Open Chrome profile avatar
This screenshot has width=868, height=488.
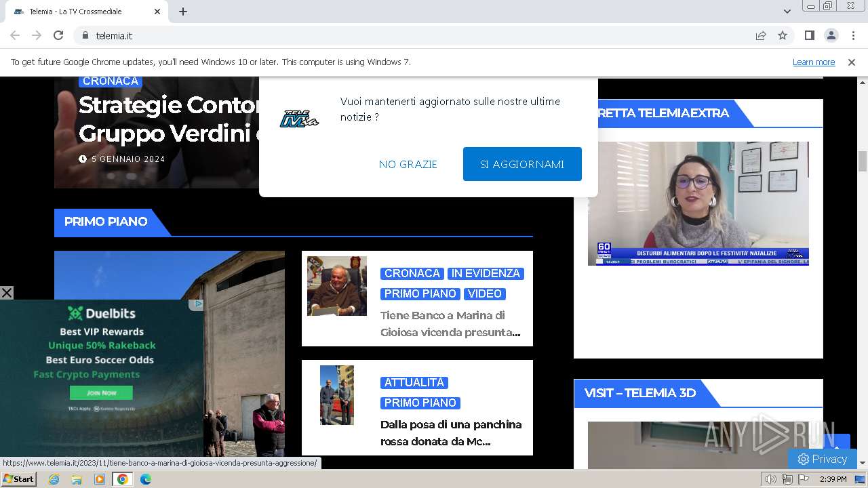831,35
